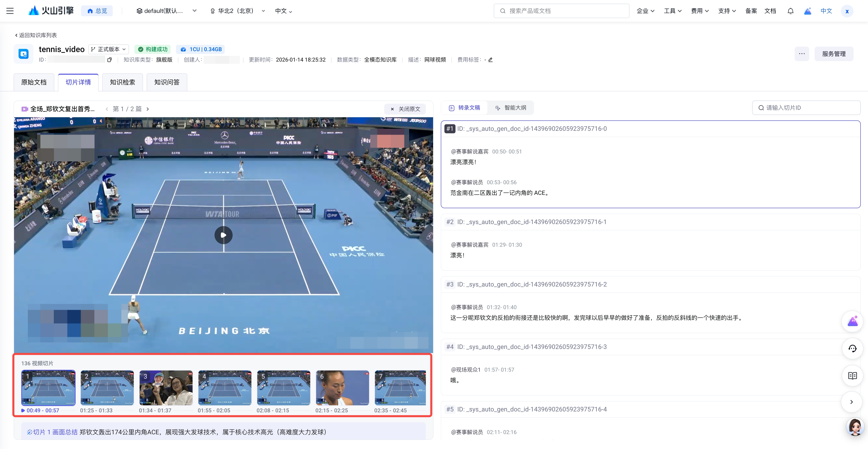The width and height of the screenshot is (868, 449).
Task: Switch to the 知识检索 tab
Action: pyautogui.click(x=122, y=82)
